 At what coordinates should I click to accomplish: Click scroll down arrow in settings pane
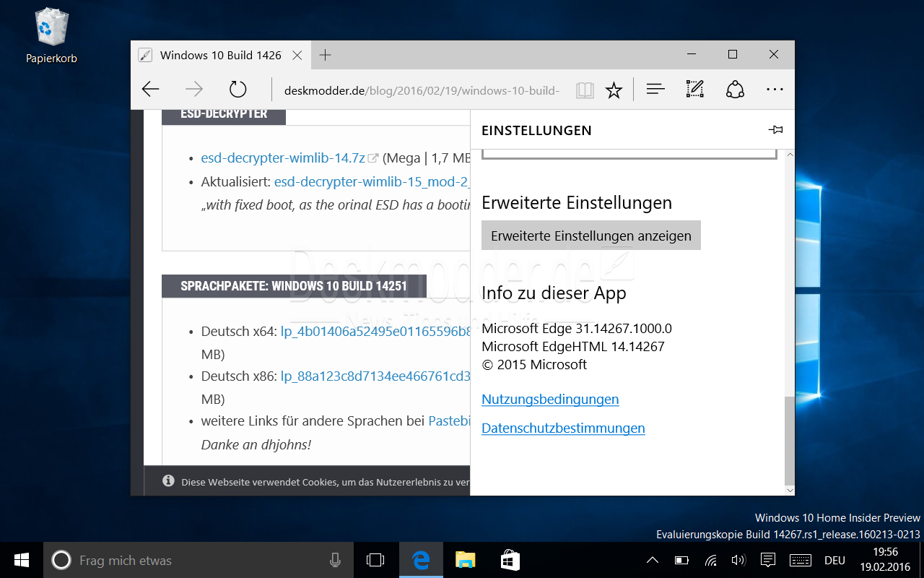point(789,490)
